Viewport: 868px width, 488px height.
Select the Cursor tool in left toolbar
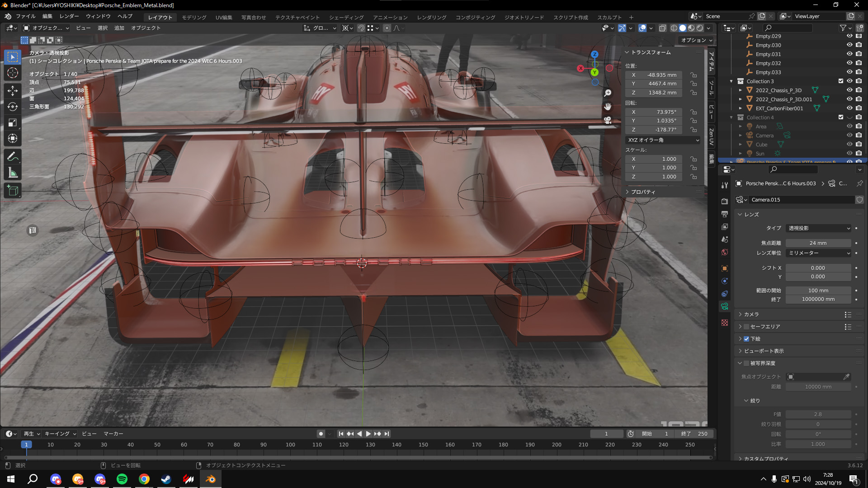coord(13,73)
